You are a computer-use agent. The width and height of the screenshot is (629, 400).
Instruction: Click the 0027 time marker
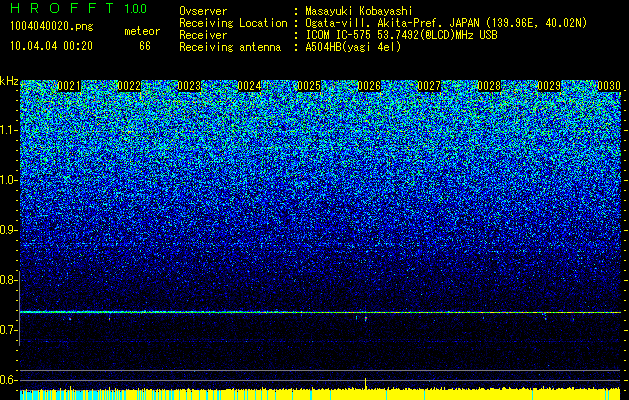pyautogui.click(x=429, y=86)
